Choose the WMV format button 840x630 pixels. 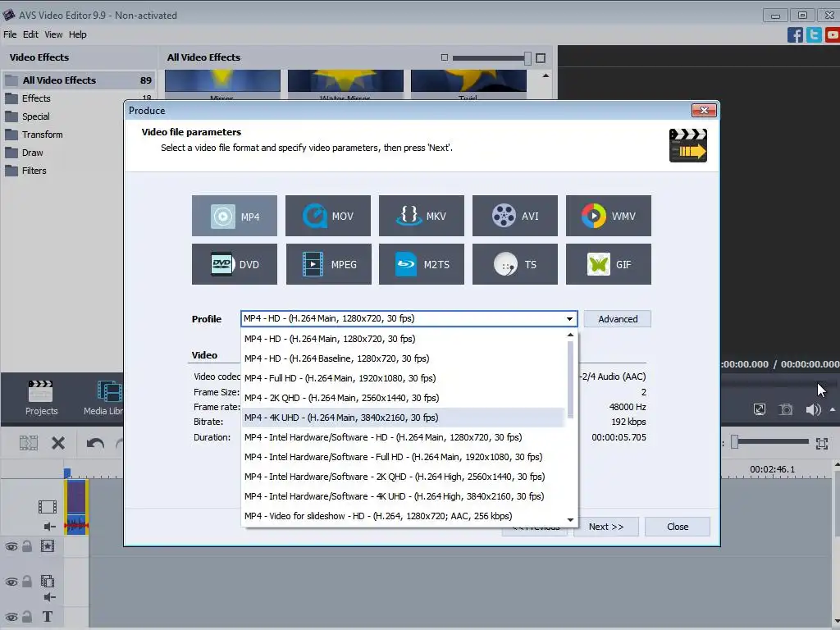609,216
